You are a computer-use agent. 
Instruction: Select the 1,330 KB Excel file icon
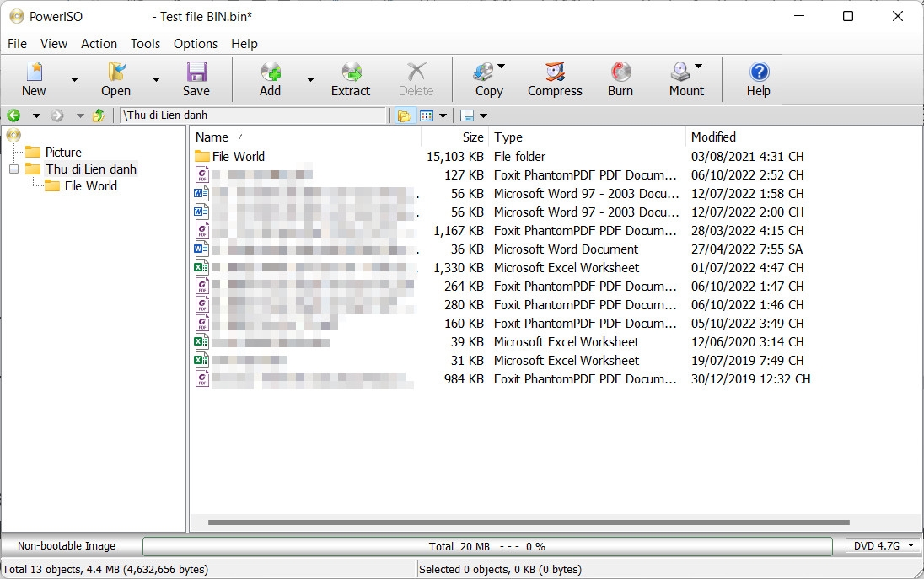202,267
